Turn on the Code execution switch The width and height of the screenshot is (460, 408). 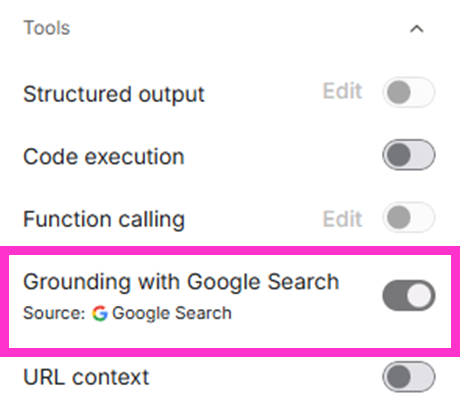409,155
